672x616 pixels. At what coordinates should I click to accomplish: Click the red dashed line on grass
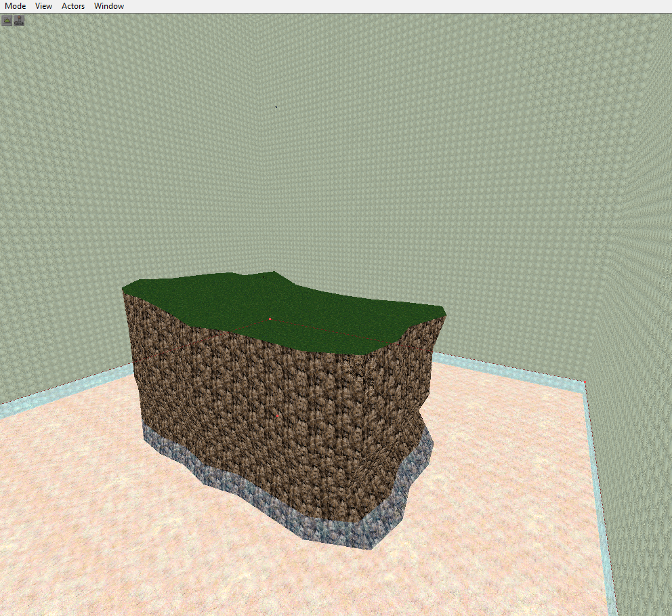339,332
